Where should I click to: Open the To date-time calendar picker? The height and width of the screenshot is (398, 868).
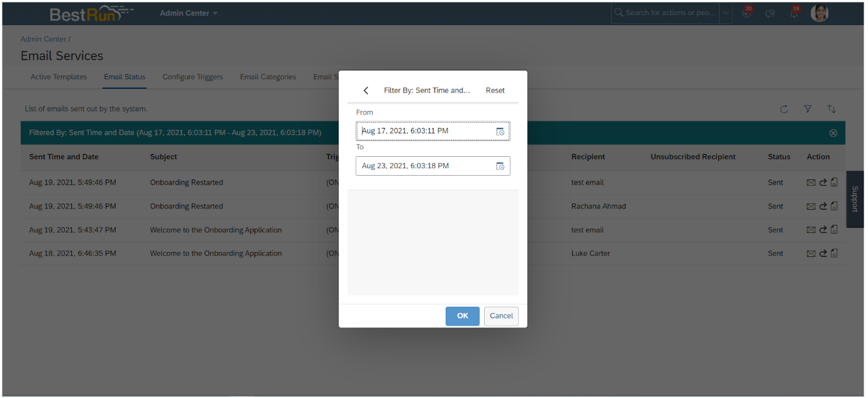click(500, 166)
